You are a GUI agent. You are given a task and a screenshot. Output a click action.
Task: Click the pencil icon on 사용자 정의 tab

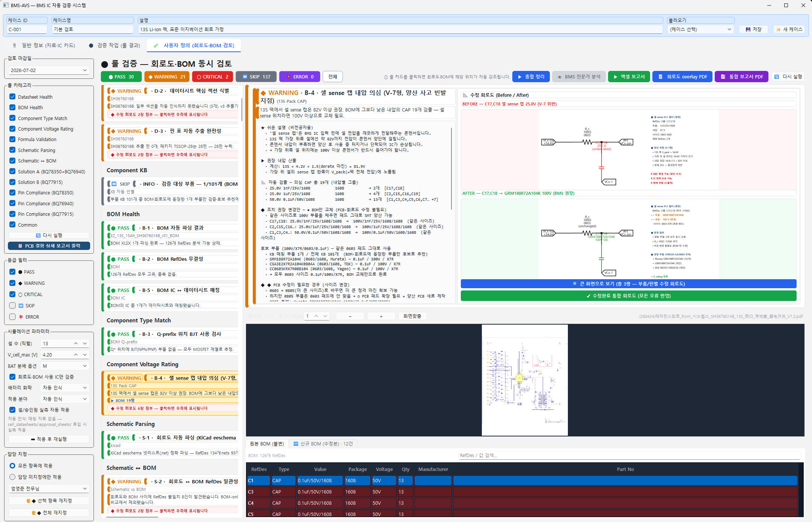point(156,45)
